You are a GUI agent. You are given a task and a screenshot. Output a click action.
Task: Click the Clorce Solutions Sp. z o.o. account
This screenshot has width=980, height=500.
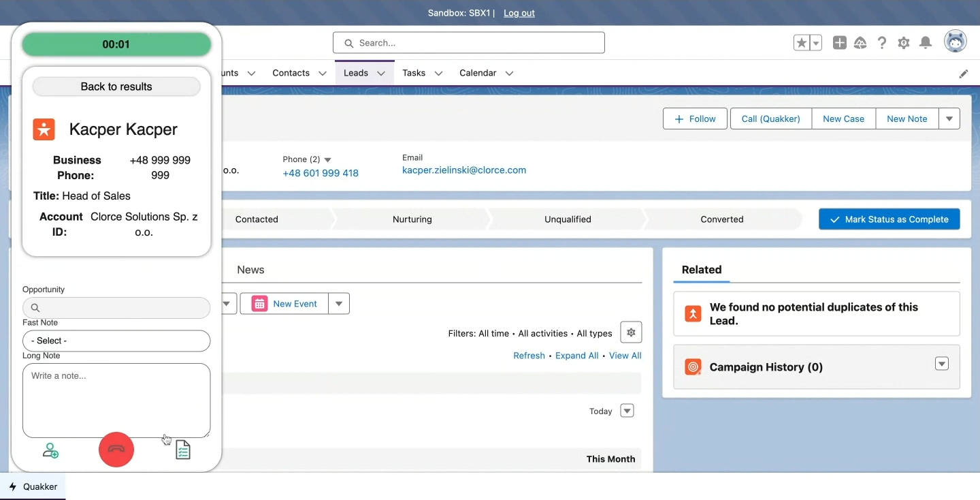pyautogui.click(x=144, y=224)
